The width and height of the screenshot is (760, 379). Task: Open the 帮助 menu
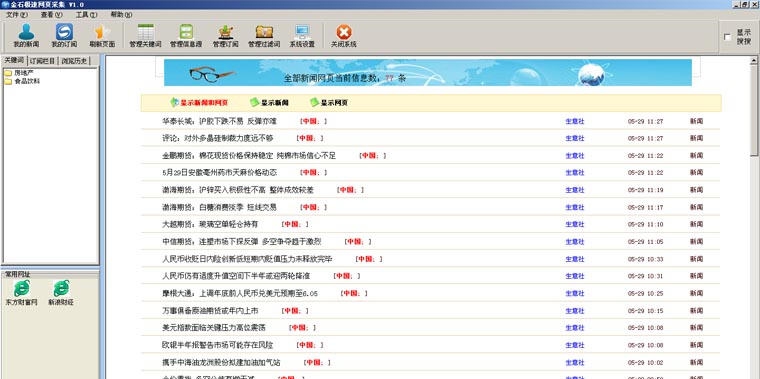(x=121, y=15)
